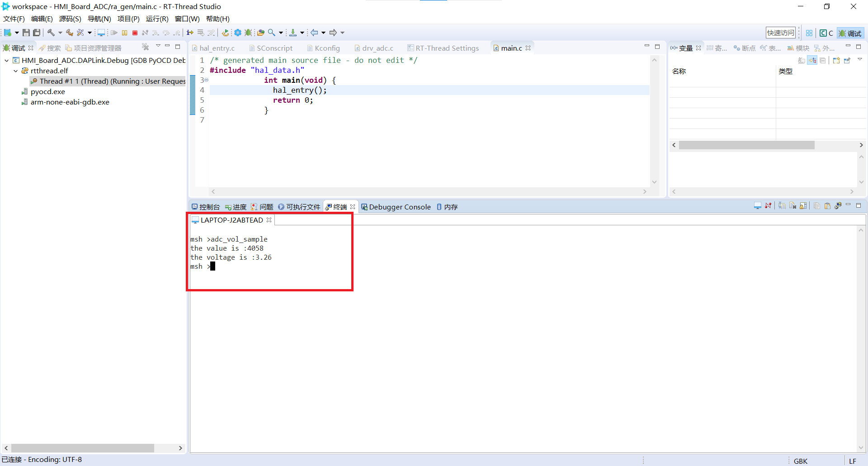The image size is (868, 466).
Task: Open the 文件(F) menu
Action: click(14, 19)
